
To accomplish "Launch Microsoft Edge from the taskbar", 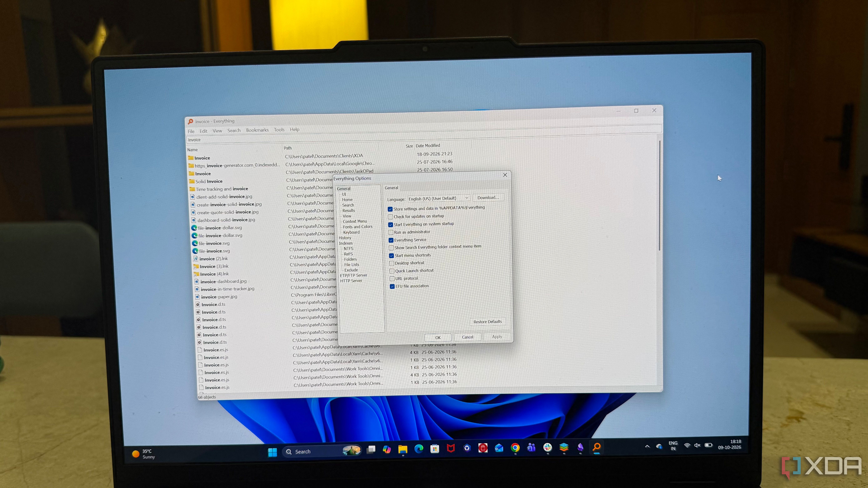I will pyautogui.click(x=419, y=449).
